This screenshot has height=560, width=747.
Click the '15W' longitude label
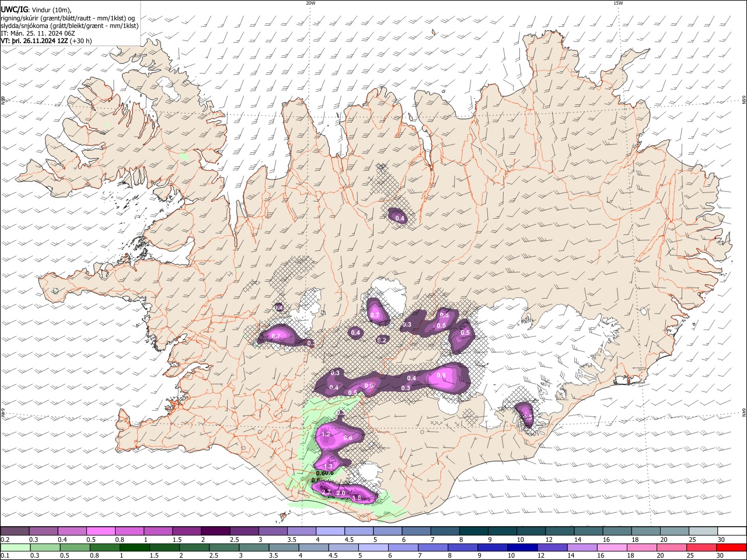(x=618, y=2)
